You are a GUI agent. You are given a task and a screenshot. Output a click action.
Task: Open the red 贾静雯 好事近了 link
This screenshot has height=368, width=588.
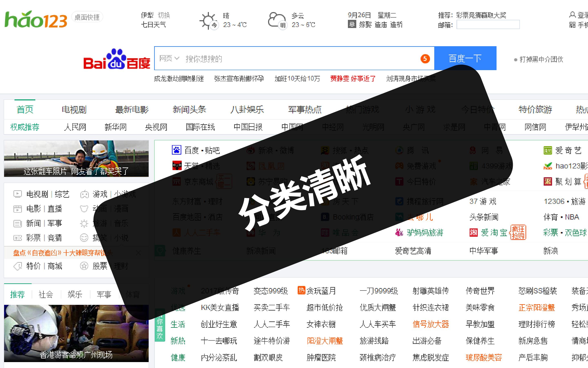tap(353, 79)
